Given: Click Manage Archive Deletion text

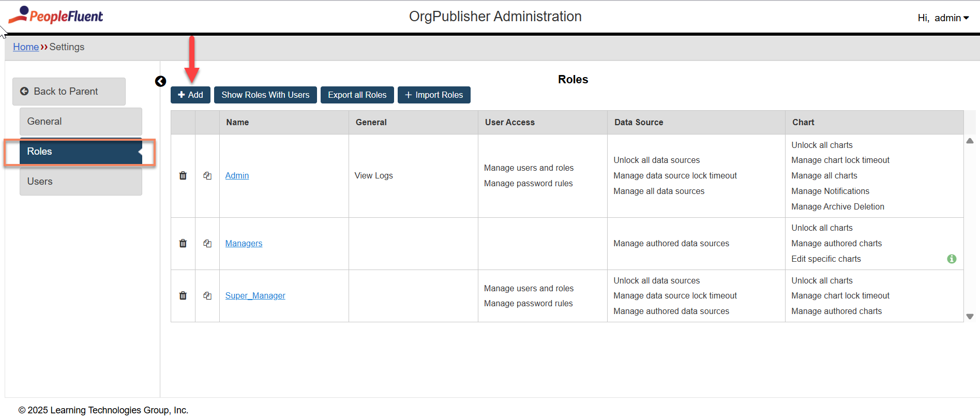Looking at the screenshot, I should [x=838, y=206].
